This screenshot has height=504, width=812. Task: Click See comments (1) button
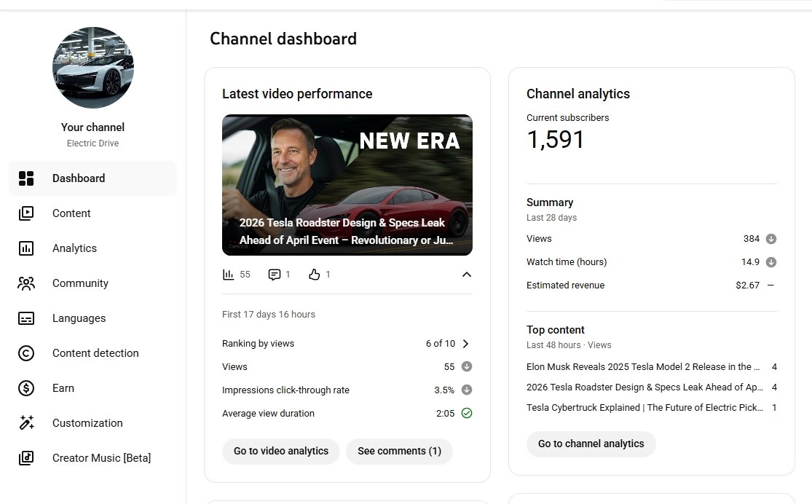(399, 451)
